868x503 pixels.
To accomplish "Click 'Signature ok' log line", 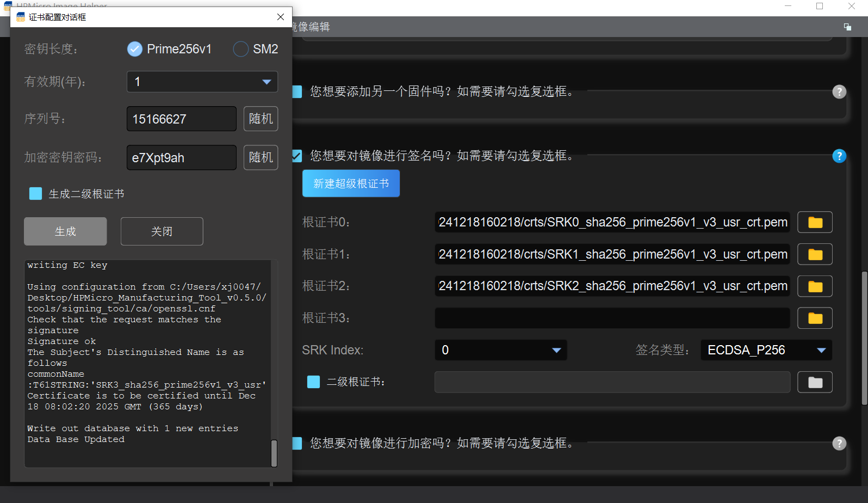I will pos(61,341).
